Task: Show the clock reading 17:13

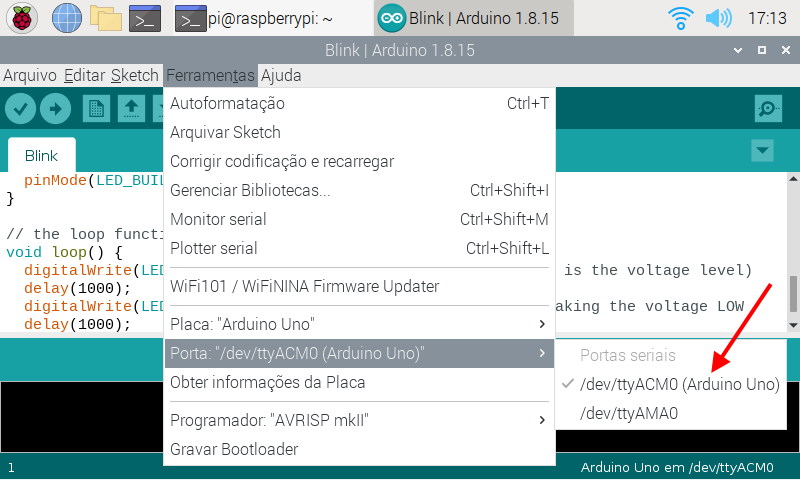Action: click(767, 18)
